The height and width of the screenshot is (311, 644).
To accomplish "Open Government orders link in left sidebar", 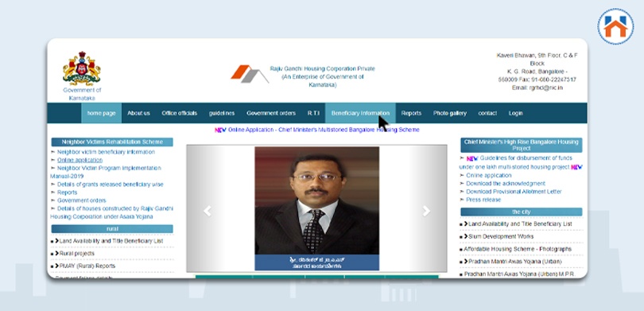I will point(81,200).
